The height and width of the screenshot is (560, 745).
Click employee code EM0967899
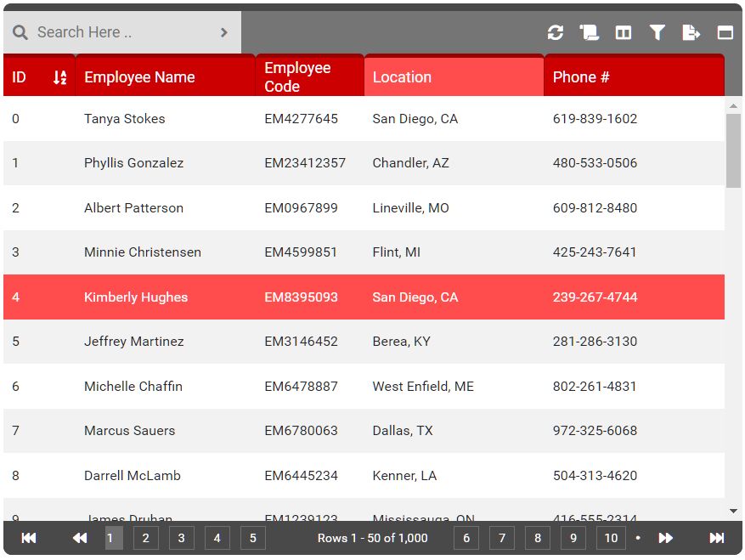[x=302, y=207]
